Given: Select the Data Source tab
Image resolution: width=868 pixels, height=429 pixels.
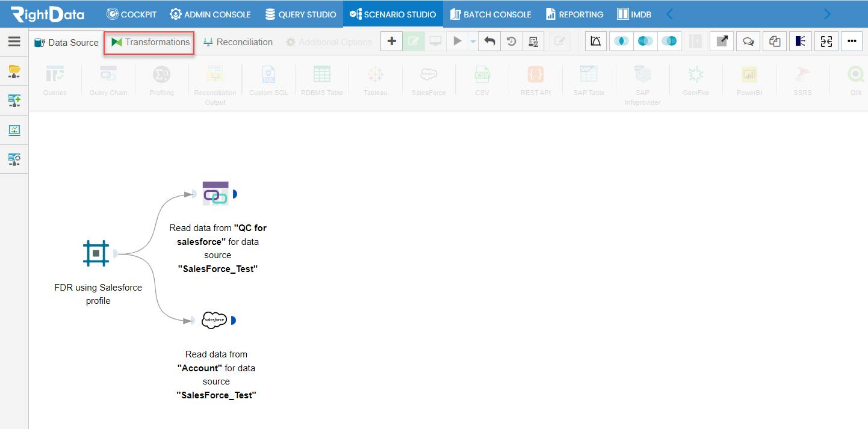Looking at the screenshot, I should pyautogui.click(x=66, y=42).
